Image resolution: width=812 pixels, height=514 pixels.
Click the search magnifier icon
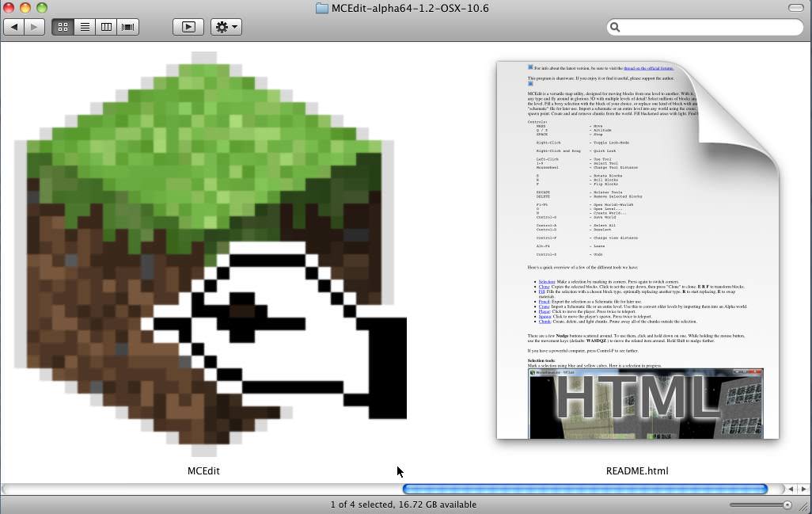tap(615, 27)
